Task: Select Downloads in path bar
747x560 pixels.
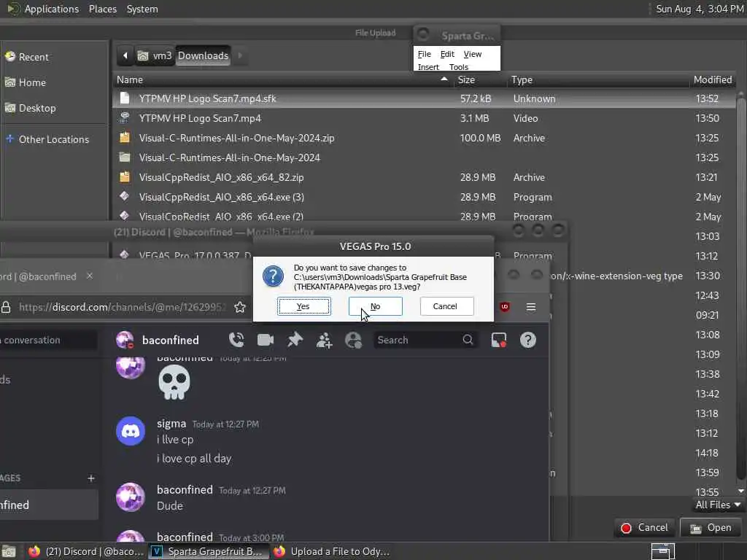Action: (203, 55)
